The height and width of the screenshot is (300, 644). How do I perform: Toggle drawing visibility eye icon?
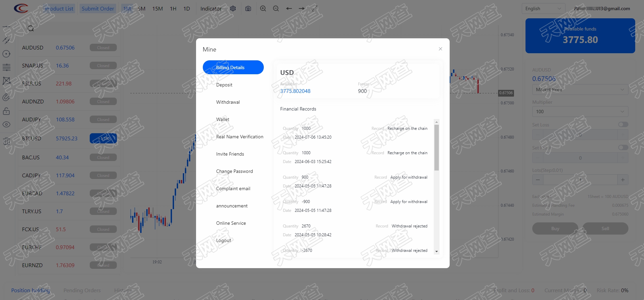tap(6, 124)
